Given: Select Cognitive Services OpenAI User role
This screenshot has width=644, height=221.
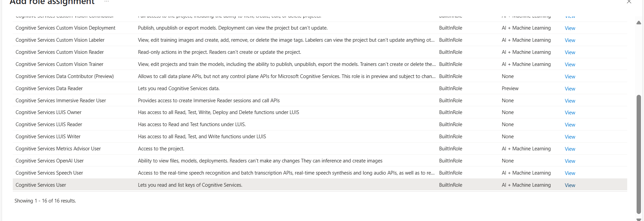Looking at the screenshot, I should pos(50,161).
